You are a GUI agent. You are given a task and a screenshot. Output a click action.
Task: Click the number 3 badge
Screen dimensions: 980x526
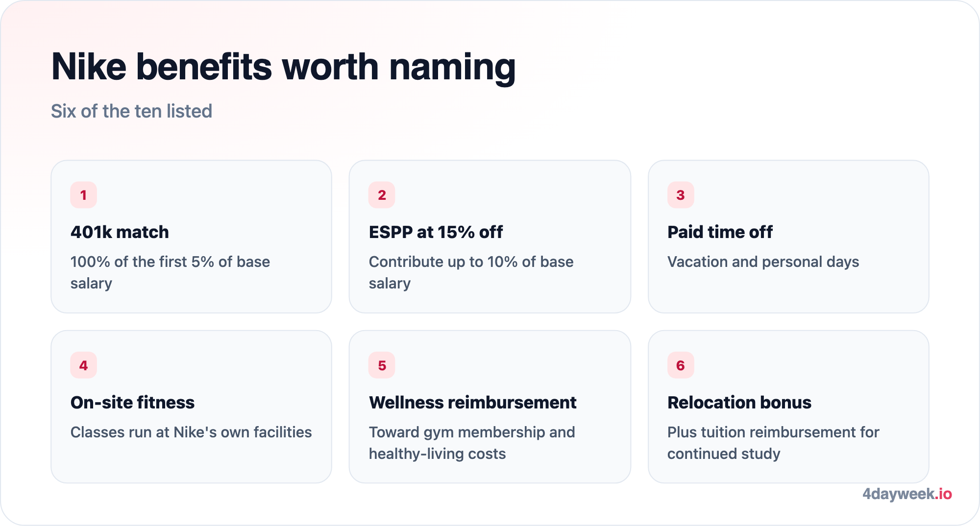tap(681, 195)
